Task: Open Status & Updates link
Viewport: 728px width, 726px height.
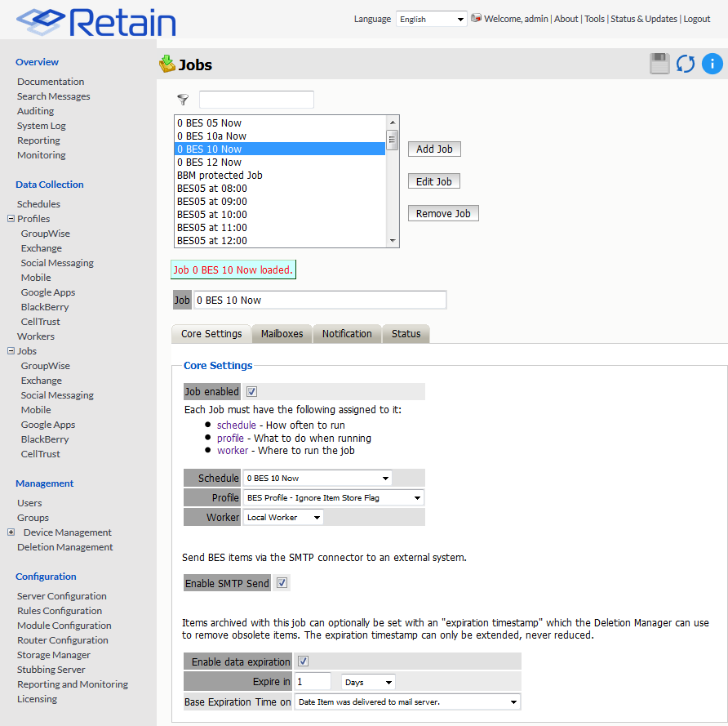Action: (643, 19)
